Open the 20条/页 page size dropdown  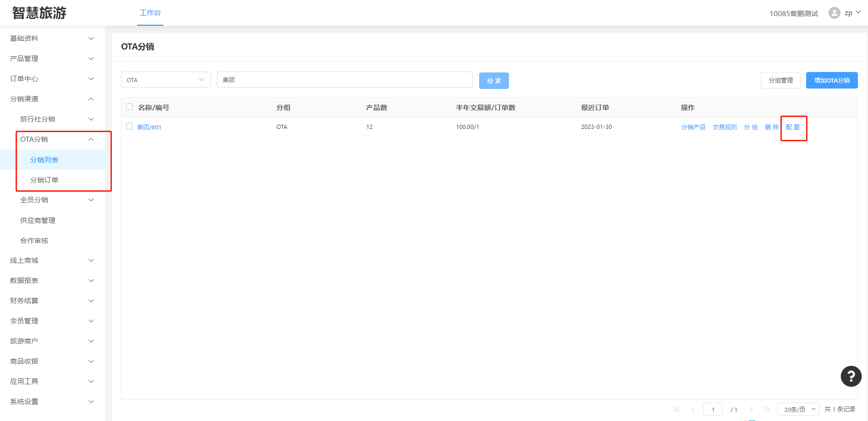click(x=798, y=410)
